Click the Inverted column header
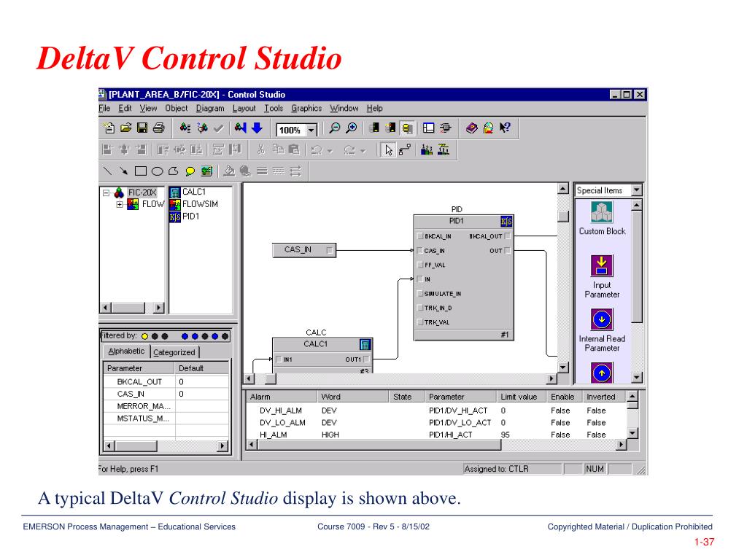 (x=603, y=397)
